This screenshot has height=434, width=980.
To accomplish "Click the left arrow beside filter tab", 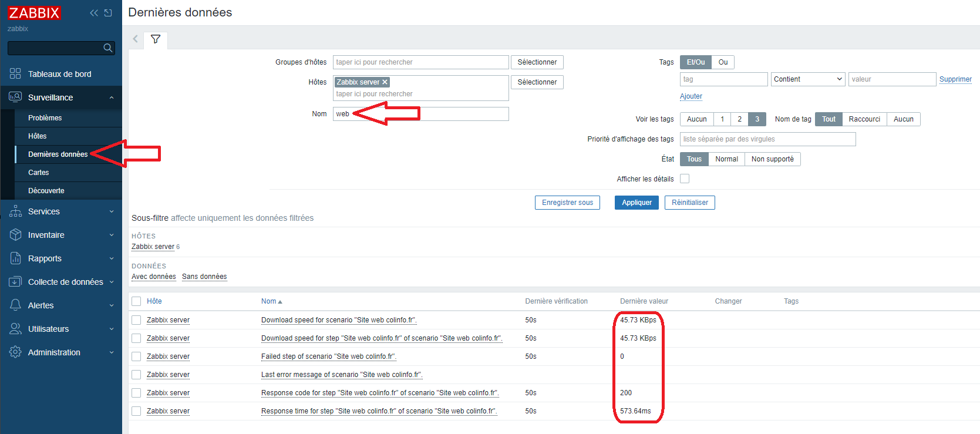I will click(135, 39).
